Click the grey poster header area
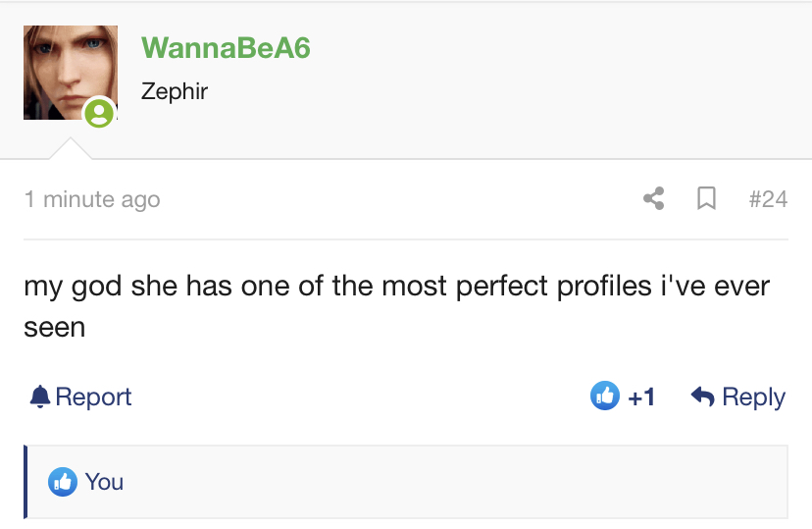 (406, 80)
